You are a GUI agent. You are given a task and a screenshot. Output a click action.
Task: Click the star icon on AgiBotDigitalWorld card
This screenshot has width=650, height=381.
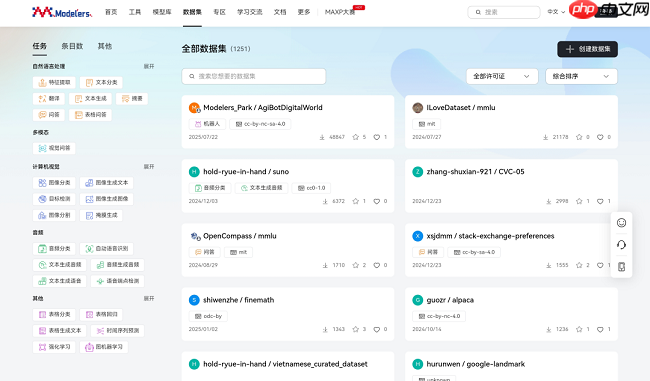pos(355,137)
